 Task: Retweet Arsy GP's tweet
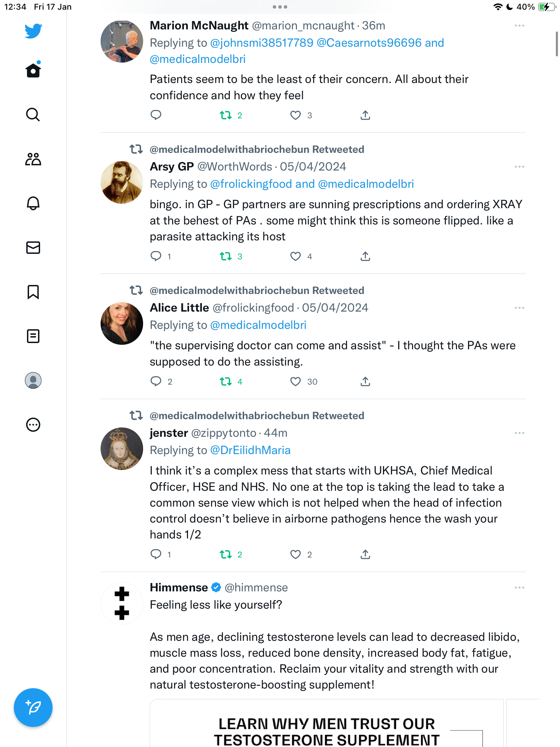[x=226, y=256]
